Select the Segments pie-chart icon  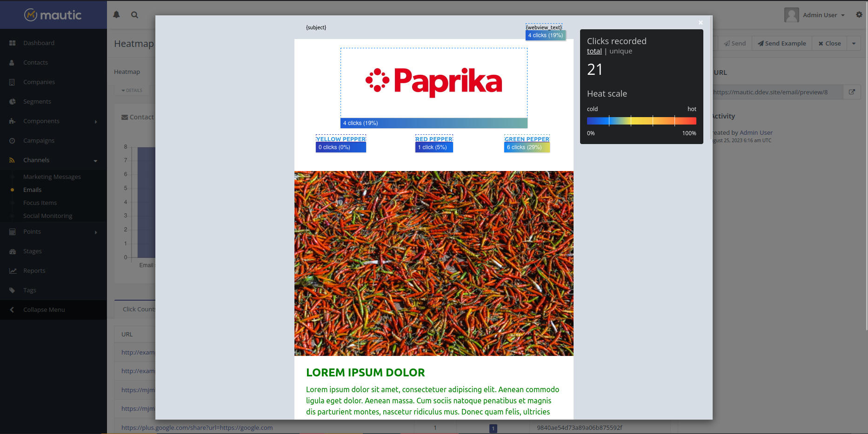(x=12, y=101)
